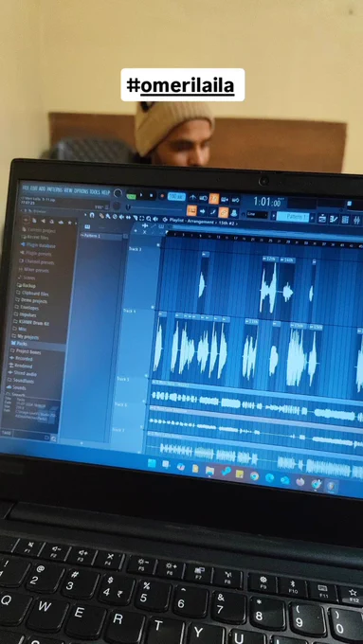Open the Line snap dropdown
The image size is (363, 644).
tap(257, 214)
